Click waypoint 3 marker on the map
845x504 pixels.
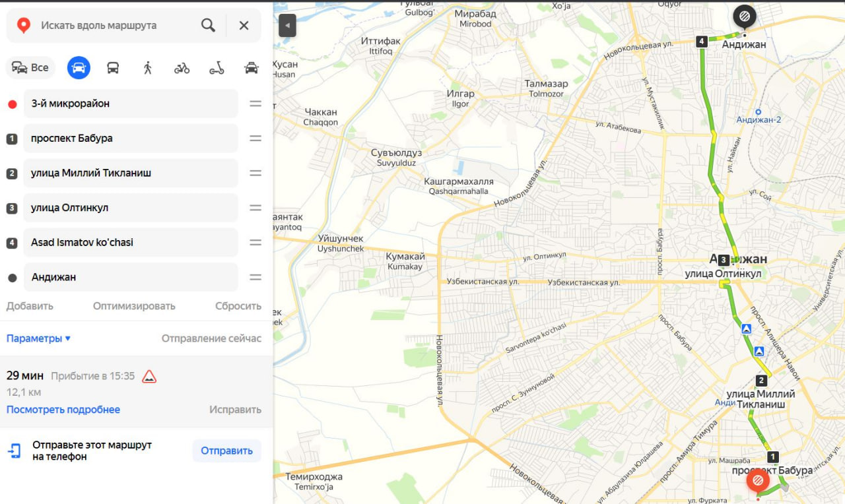724,260
